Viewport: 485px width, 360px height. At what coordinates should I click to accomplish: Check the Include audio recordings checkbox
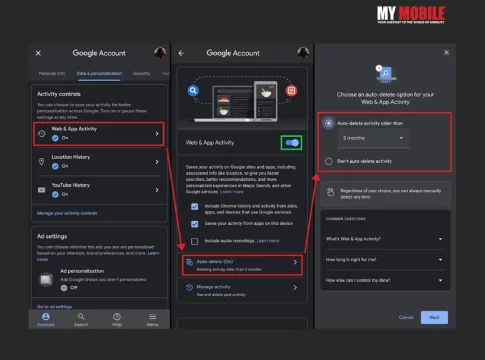click(195, 241)
